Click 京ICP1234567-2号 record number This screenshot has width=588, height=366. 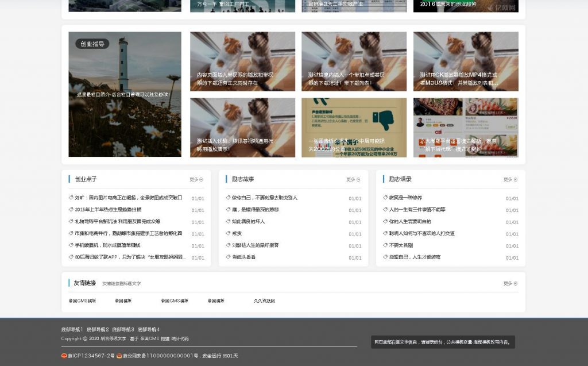pyautogui.click(x=91, y=356)
